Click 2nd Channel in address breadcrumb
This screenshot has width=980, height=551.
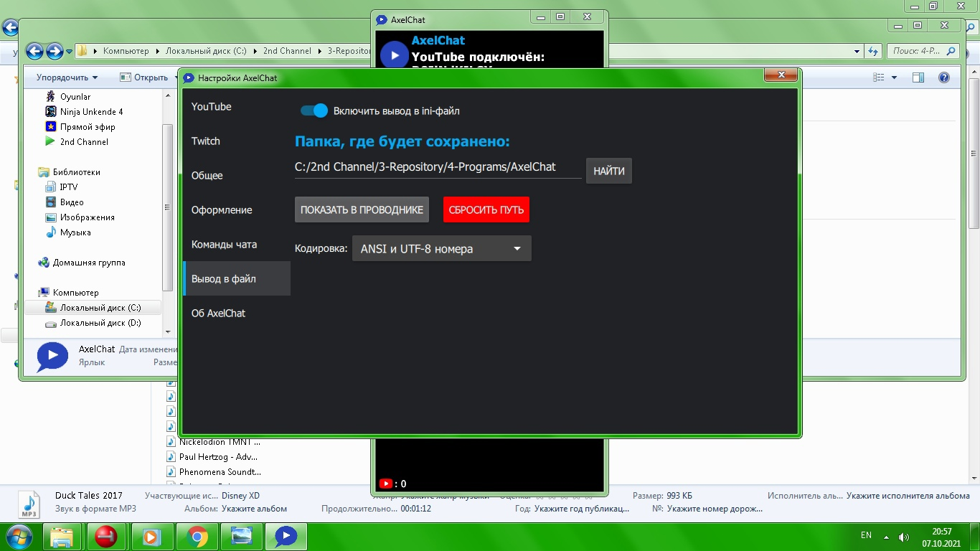pos(287,51)
